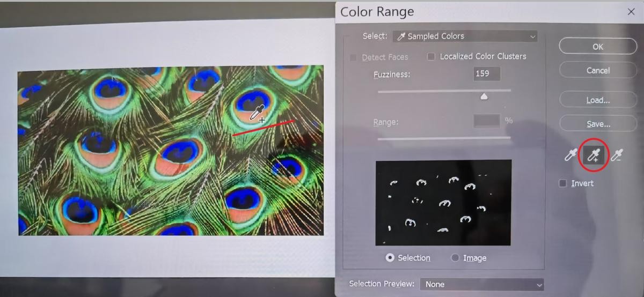This screenshot has width=644, height=297.
Task: Close the Color Range dialog
Action: 631,12
